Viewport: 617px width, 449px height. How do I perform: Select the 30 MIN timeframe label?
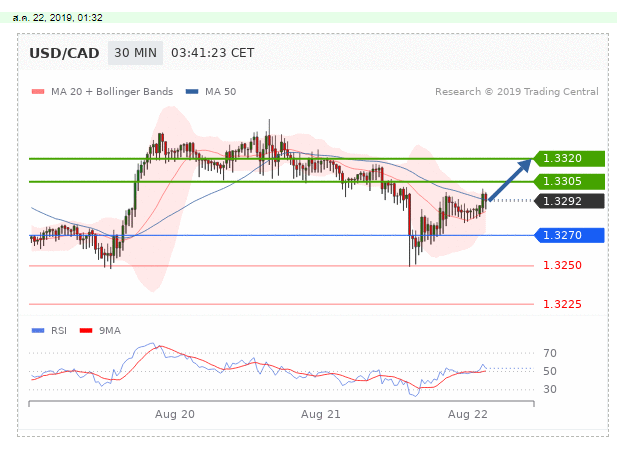click(135, 53)
